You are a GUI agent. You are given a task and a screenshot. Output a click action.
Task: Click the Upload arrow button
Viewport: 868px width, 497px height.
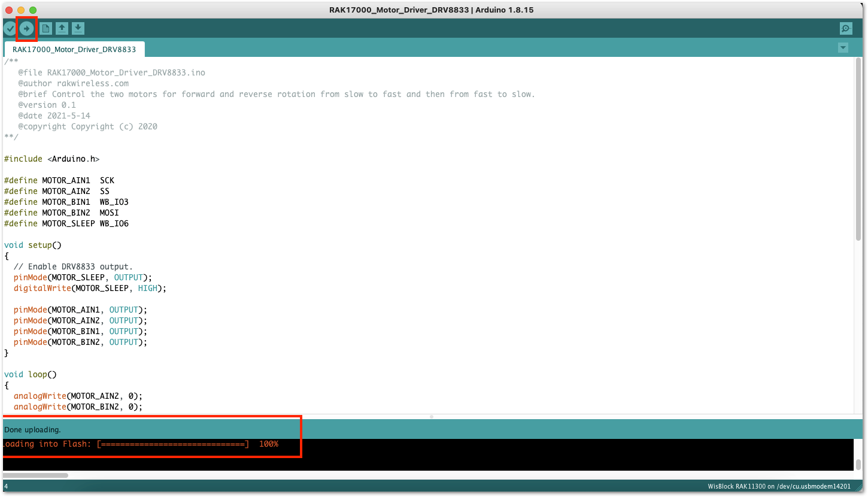pos(26,28)
